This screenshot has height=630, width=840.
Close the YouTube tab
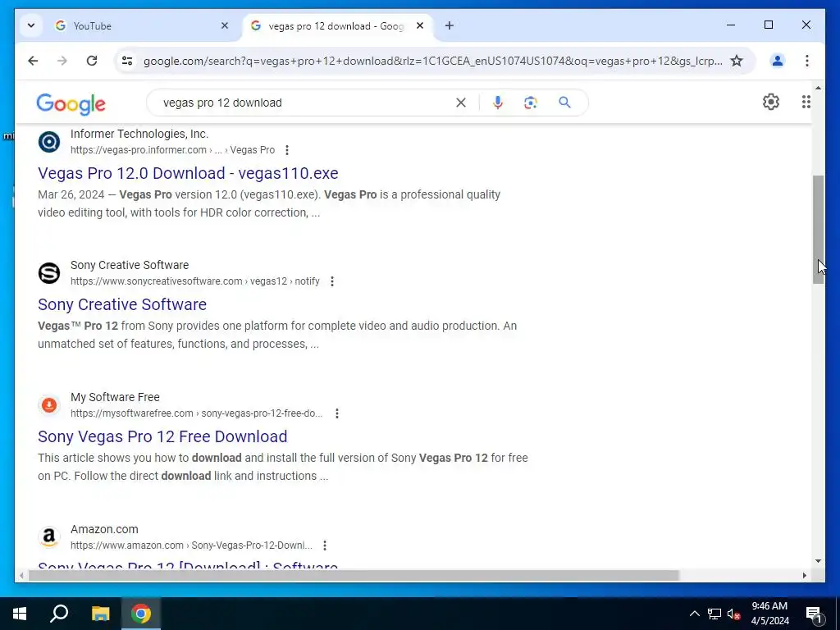225,25
